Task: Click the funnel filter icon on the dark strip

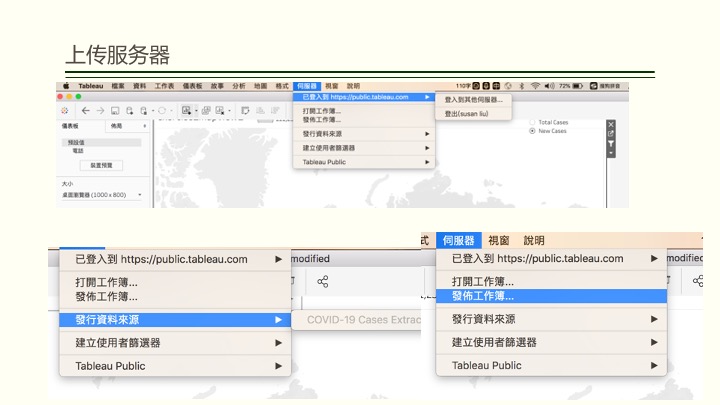Action: (x=611, y=144)
